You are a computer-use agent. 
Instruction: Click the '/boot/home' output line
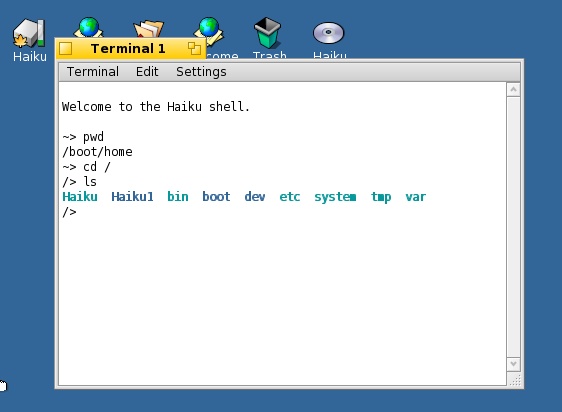point(97,152)
